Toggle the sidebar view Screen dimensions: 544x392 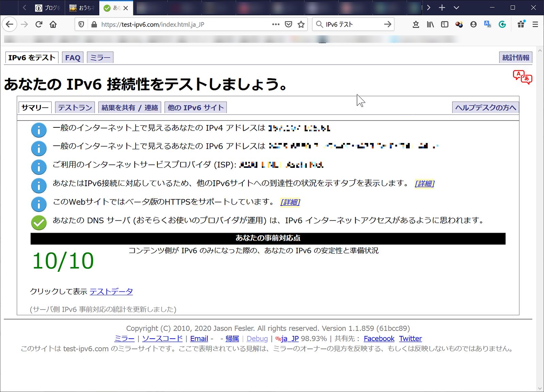point(445,24)
